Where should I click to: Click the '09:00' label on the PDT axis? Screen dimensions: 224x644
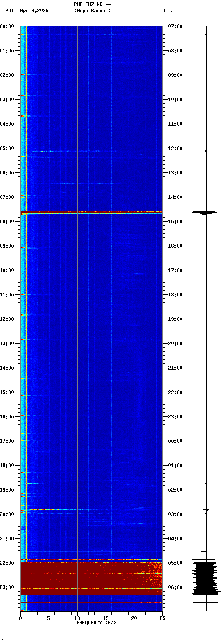tap(7, 246)
